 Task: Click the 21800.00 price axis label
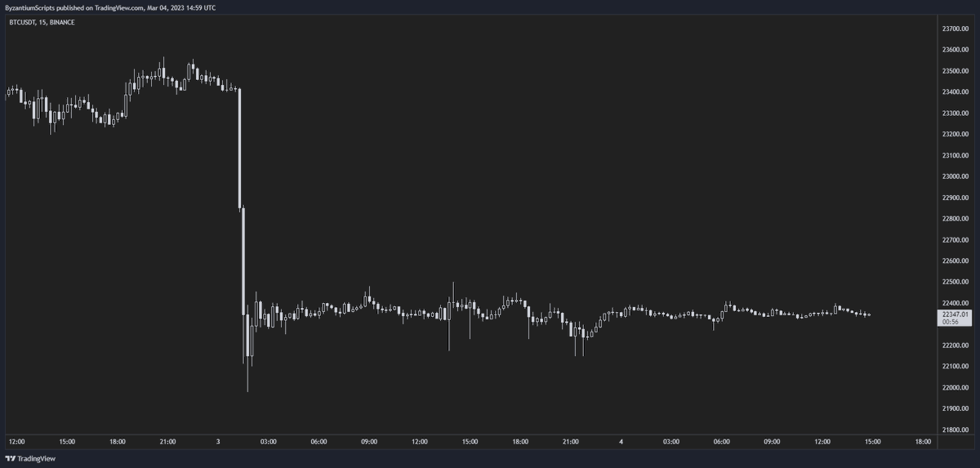click(955, 430)
